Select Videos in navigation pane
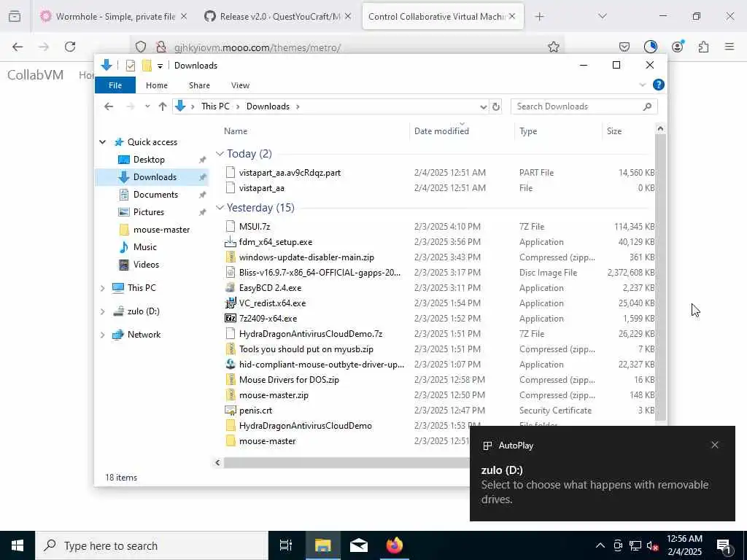Image resolution: width=747 pixels, height=560 pixels. pyautogui.click(x=146, y=264)
